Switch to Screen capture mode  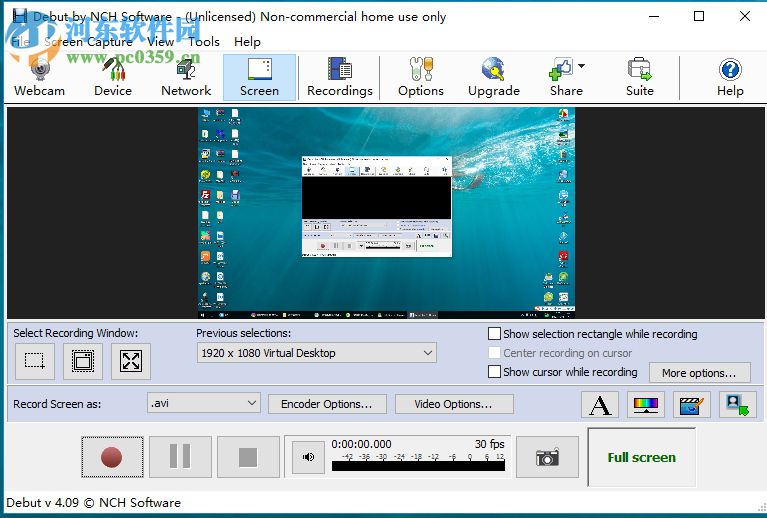(x=259, y=77)
